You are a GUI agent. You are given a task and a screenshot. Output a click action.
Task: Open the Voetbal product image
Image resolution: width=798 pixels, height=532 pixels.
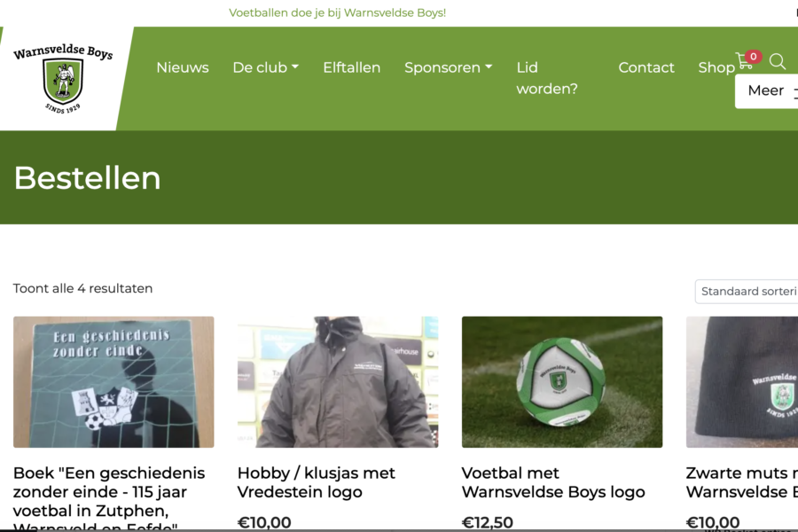(x=562, y=382)
